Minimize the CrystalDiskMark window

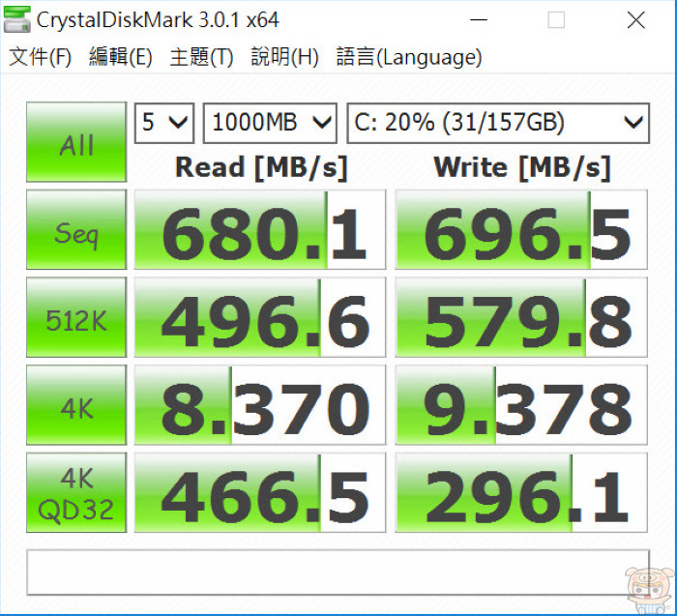(479, 20)
